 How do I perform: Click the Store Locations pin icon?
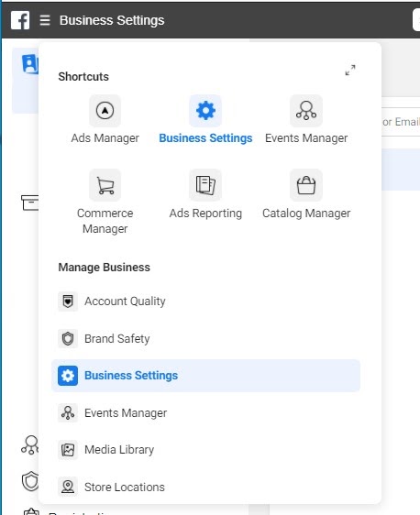pyautogui.click(x=68, y=487)
